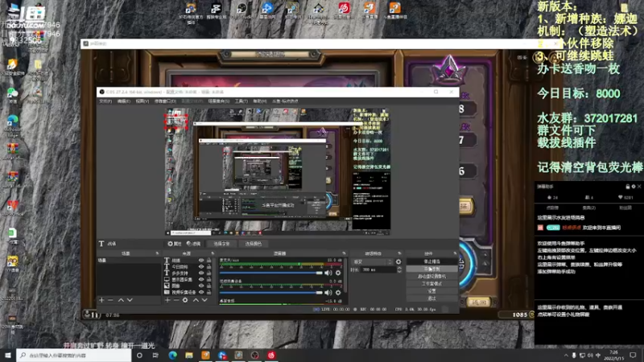This screenshot has width=644, height=362.
Task: Undock the 转场特效 panel via header icon
Action: 399,253
